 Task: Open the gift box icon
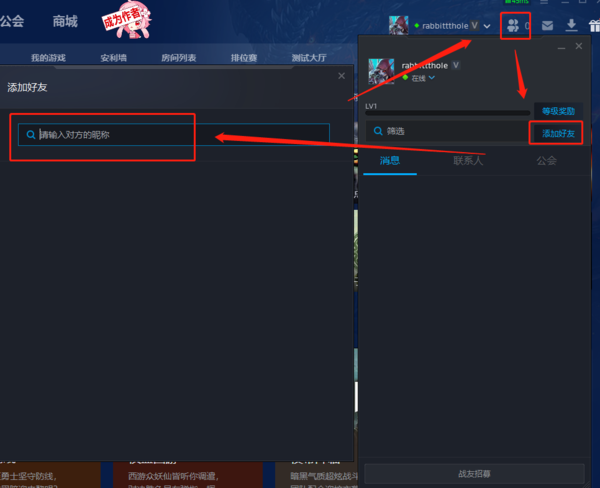(x=594, y=26)
